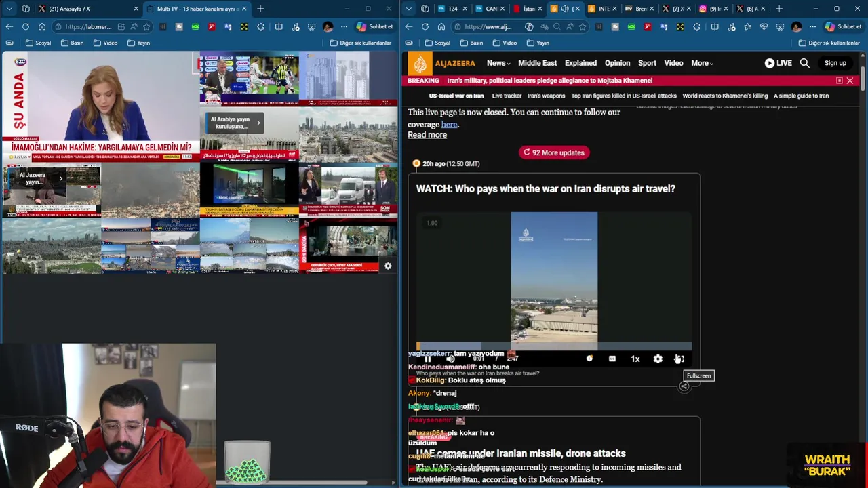868x488 pixels.
Task: Click the Sign up button
Action: (835, 63)
